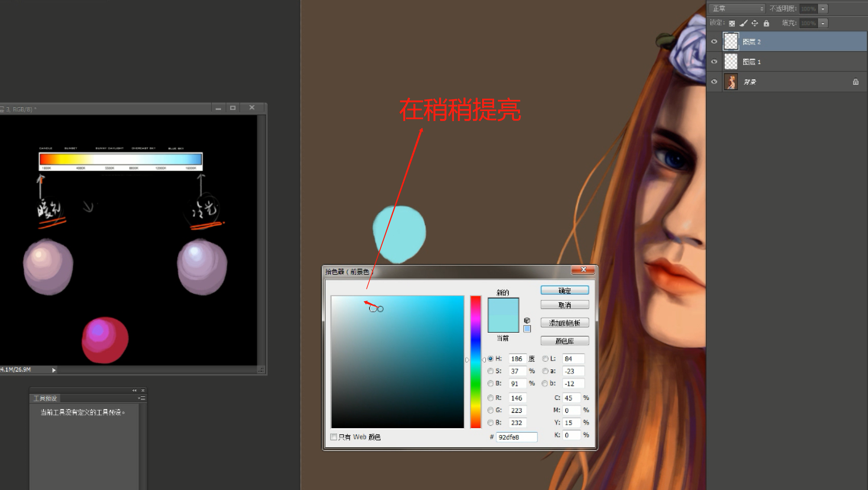Screen dimensions: 868x490
Task: Click the 确定 button in color picker
Action: pyautogui.click(x=565, y=291)
